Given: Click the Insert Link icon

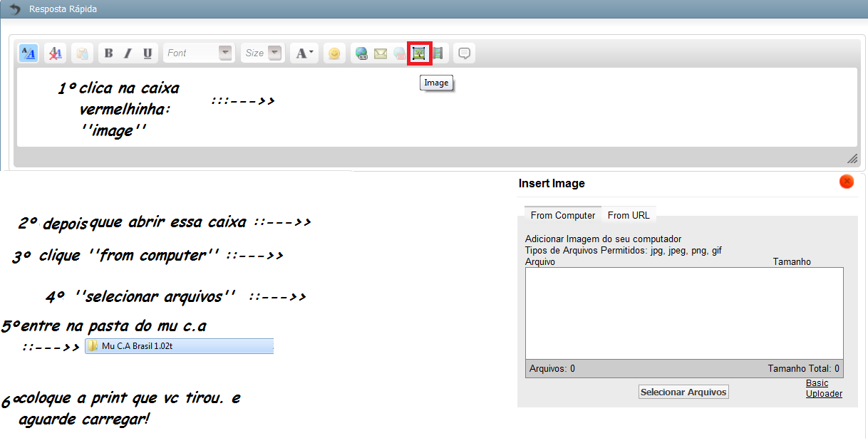Looking at the screenshot, I should [x=361, y=53].
